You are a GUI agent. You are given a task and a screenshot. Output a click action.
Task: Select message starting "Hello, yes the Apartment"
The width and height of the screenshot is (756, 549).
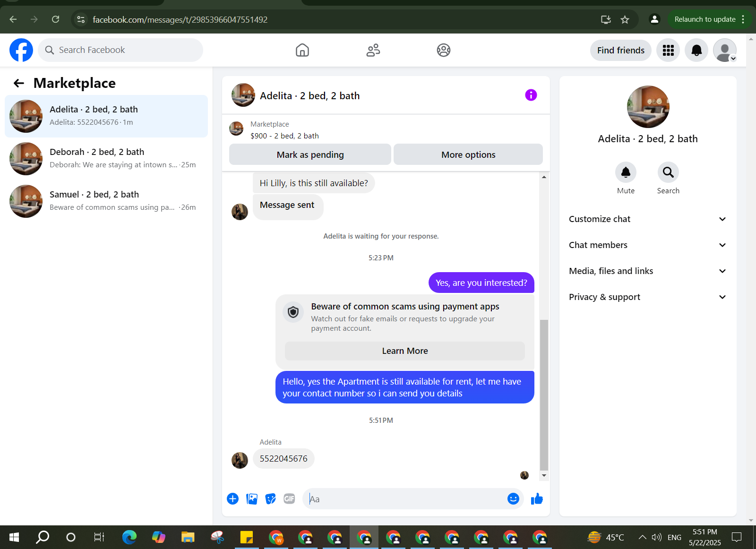pos(405,387)
